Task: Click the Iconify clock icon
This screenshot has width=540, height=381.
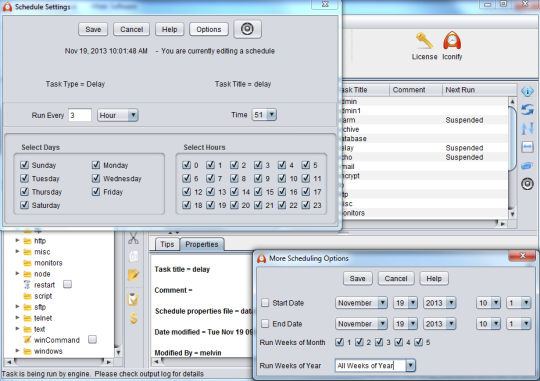Action: click(x=452, y=41)
